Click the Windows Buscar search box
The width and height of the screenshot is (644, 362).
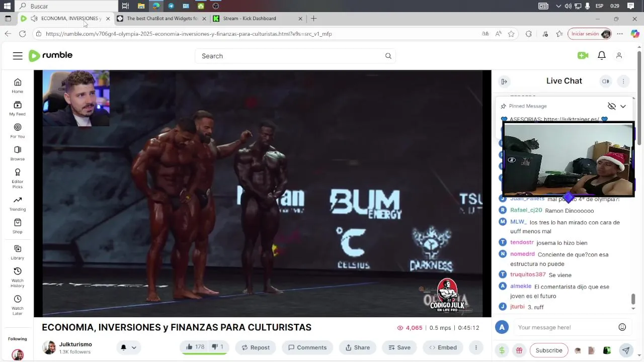pos(66,6)
